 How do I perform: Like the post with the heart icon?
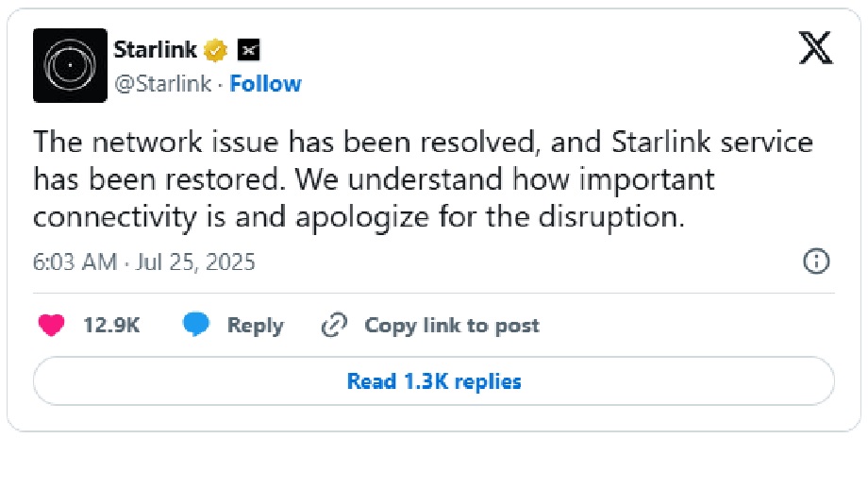pyautogui.click(x=51, y=326)
